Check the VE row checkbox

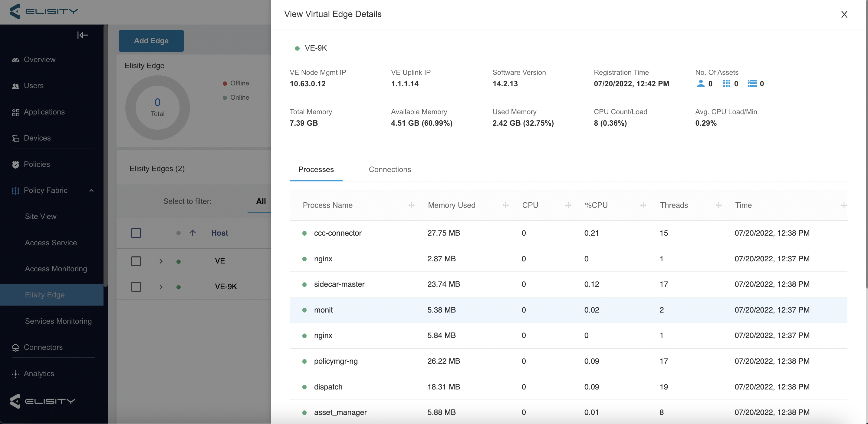[136, 261]
